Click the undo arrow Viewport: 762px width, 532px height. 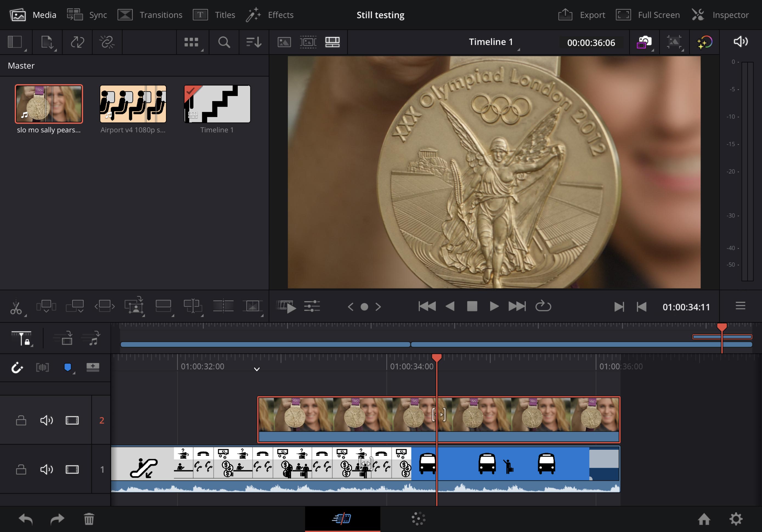point(26,519)
